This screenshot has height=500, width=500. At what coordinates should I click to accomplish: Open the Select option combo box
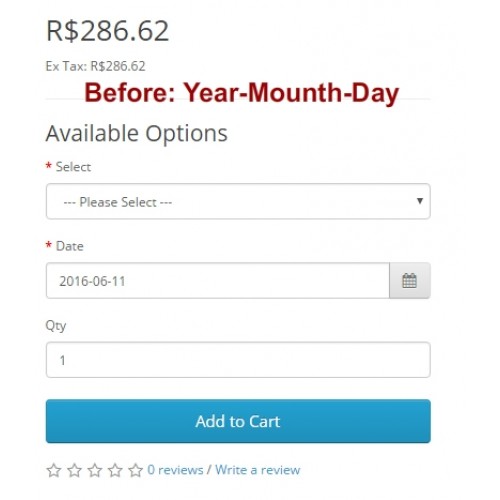point(238,201)
